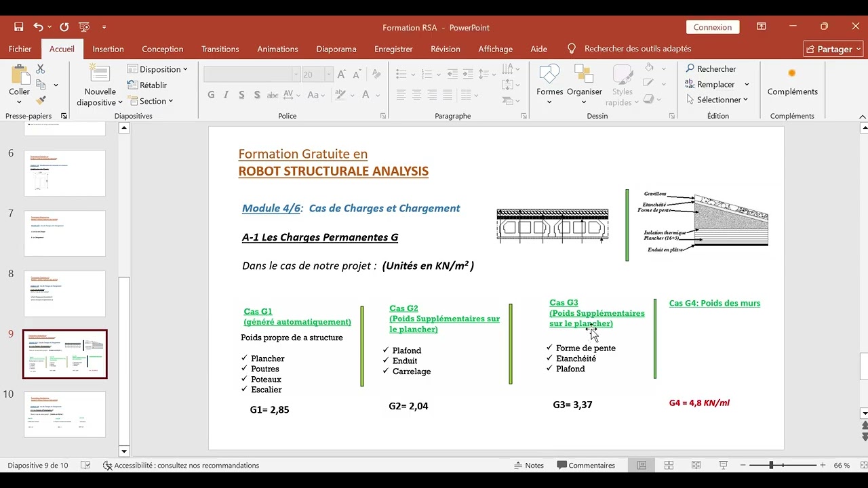
Task: Apply bold formatting with G
Action: [212, 95]
